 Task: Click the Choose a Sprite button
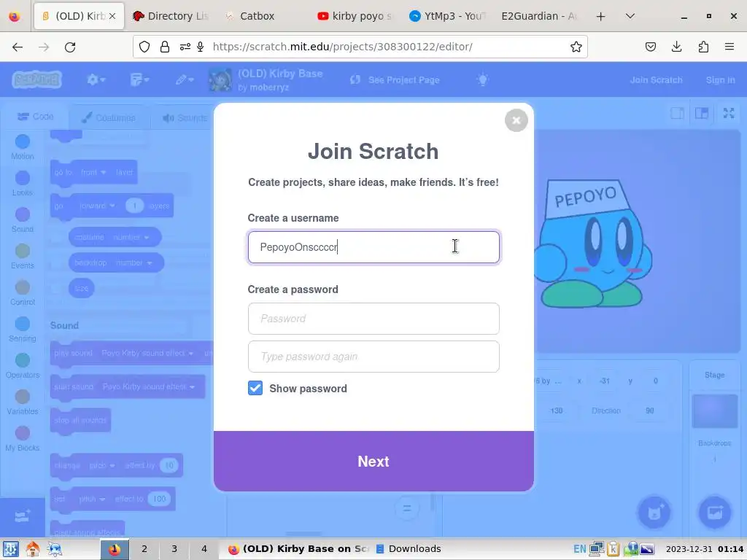click(x=654, y=513)
